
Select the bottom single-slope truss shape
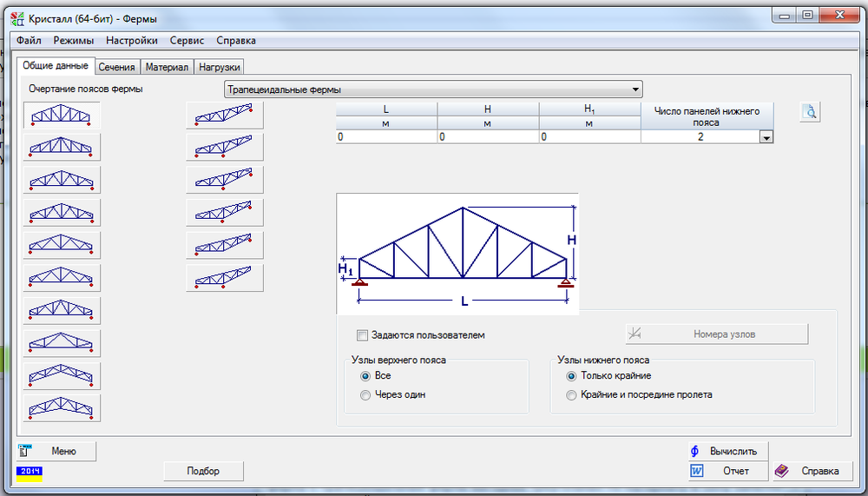coord(225,278)
